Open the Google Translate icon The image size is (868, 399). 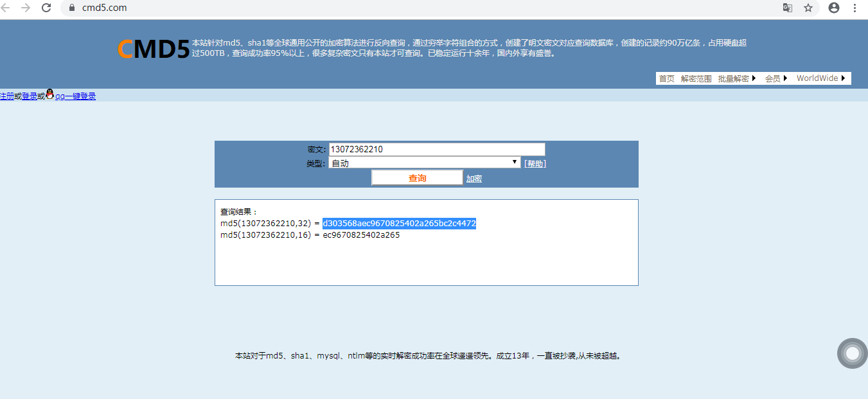(x=787, y=8)
